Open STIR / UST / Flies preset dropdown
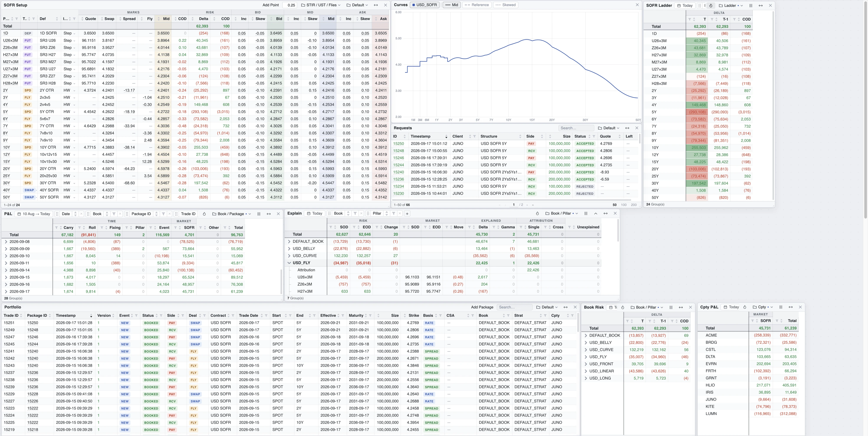This screenshot has width=868, height=436. coord(321,5)
